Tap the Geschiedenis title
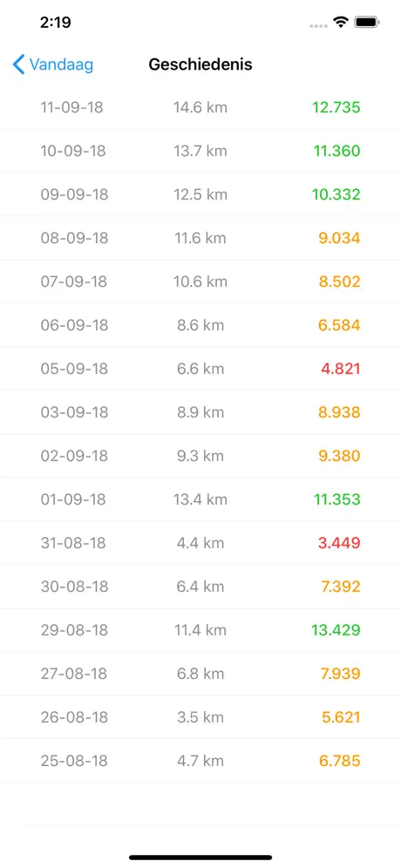The height and width of the screenshot is (868, 401). click(200, 64)
